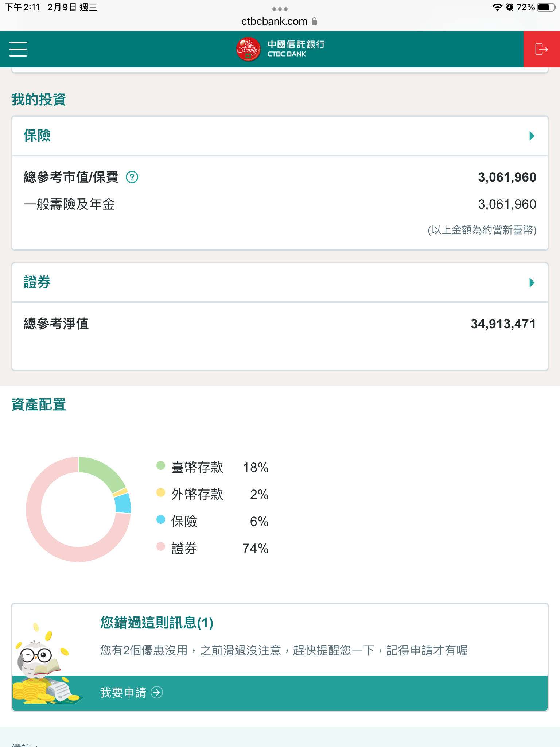
Task: Click the CTBC Bank logo
Action: coord(280,49)
